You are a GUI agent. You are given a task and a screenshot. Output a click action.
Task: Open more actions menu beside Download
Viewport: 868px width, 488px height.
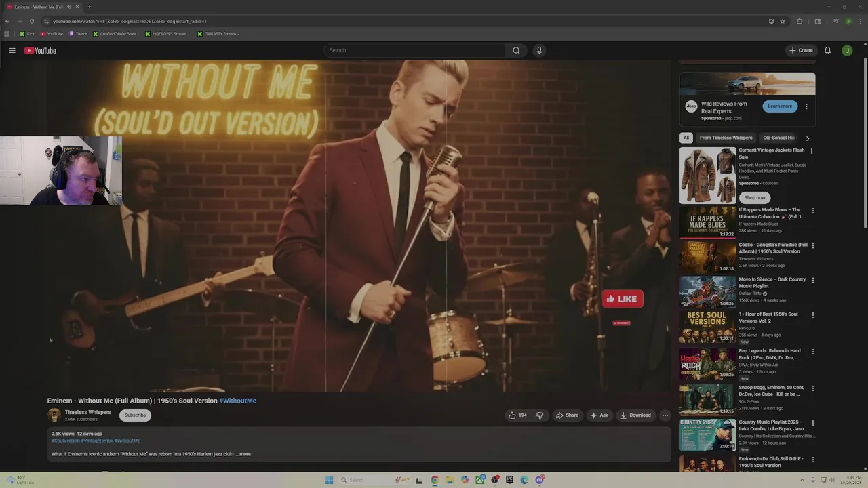[665, 415]
